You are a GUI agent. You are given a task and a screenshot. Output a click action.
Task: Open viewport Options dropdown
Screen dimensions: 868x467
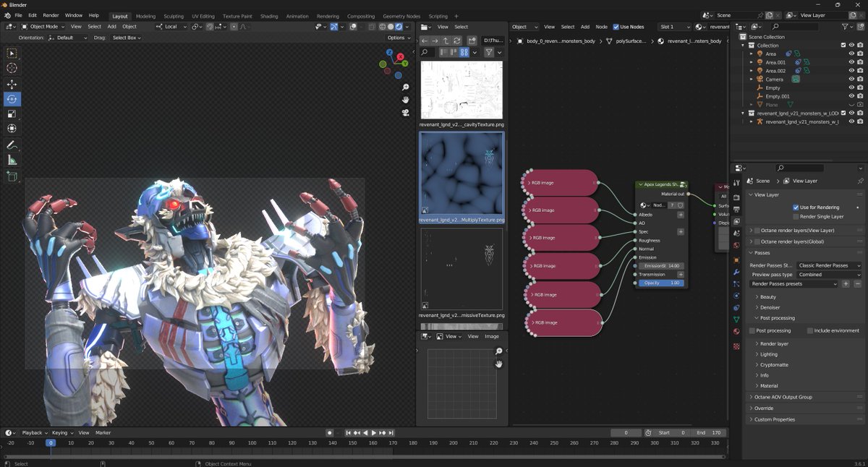point(399,38)
